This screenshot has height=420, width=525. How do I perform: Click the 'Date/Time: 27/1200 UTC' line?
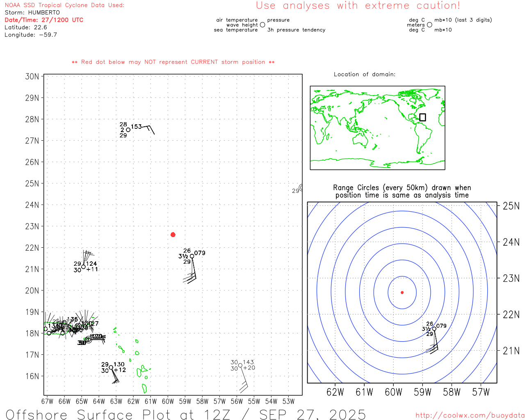point(44,20)
